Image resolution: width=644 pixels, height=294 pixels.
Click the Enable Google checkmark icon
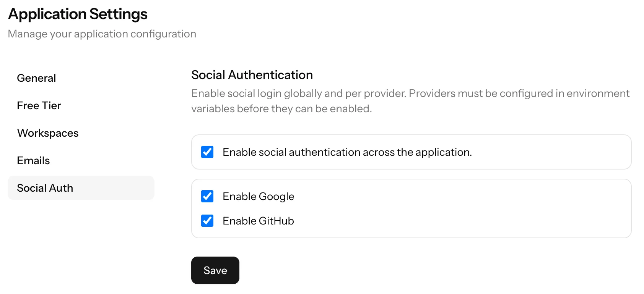coord(207,196)
